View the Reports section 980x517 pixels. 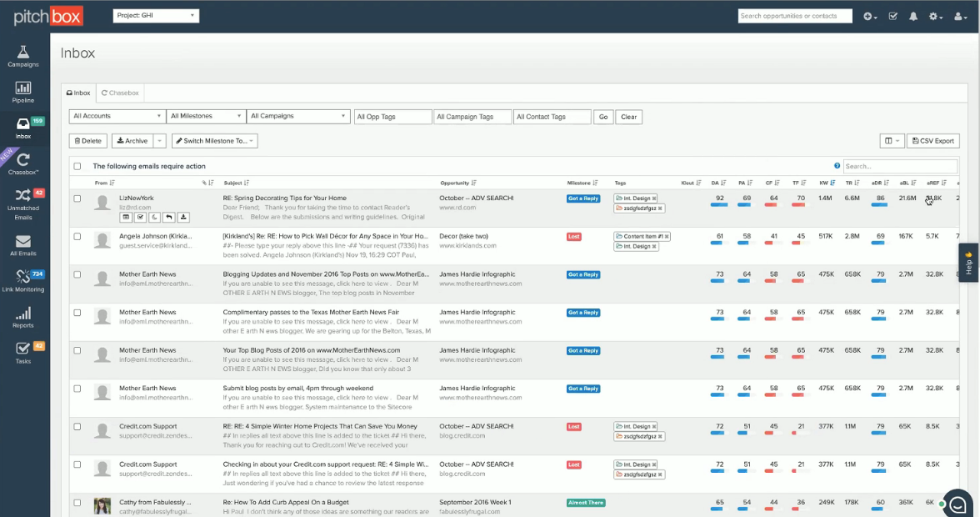tap(23, 318)
